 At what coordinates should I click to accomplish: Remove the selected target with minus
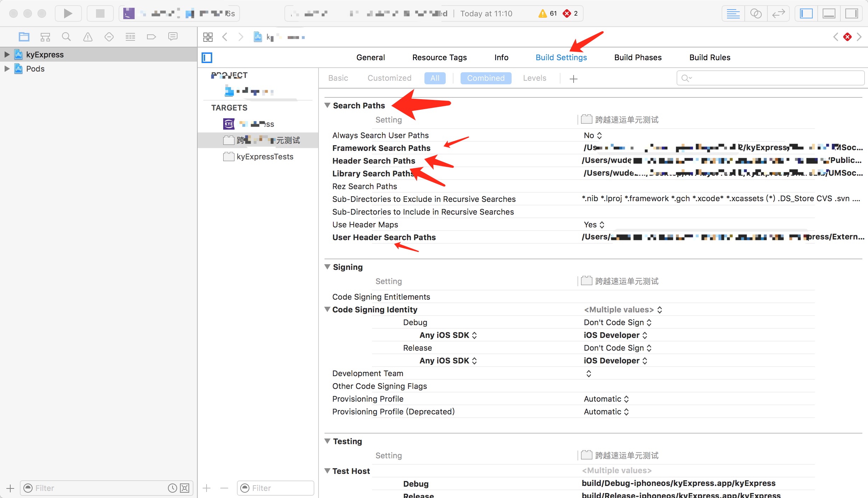tap(224, 488)
